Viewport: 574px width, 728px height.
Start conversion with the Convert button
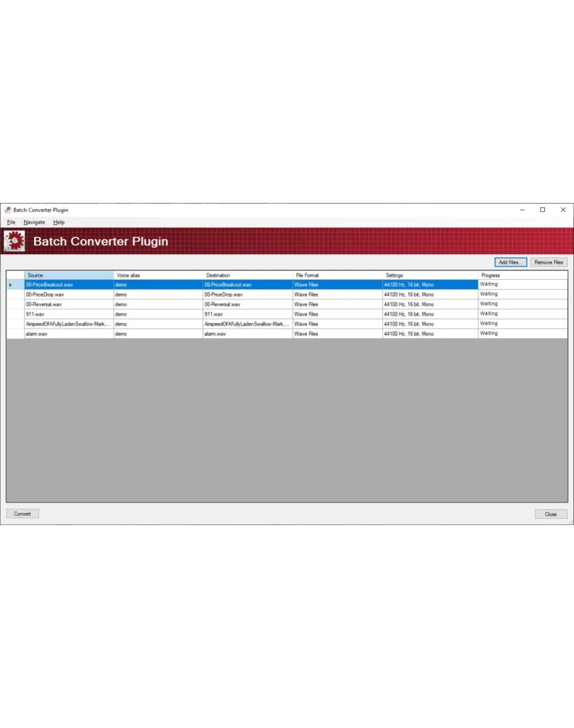pyautogui.click(x=23, y=514)
